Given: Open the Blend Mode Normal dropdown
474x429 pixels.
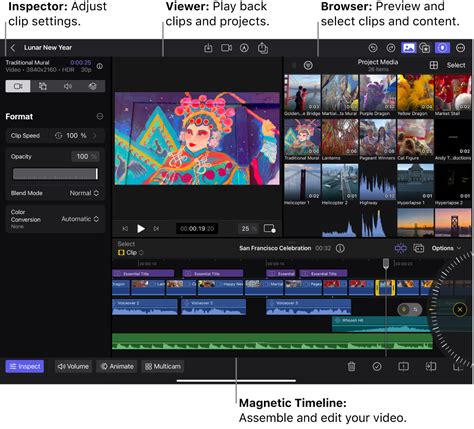Looking at the screenshot, I should (84, 193).
